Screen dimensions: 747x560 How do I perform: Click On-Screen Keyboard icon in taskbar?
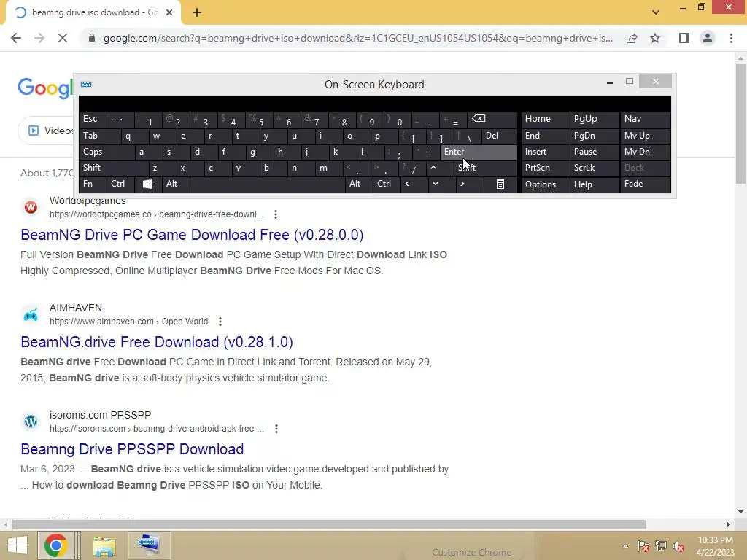149,545
